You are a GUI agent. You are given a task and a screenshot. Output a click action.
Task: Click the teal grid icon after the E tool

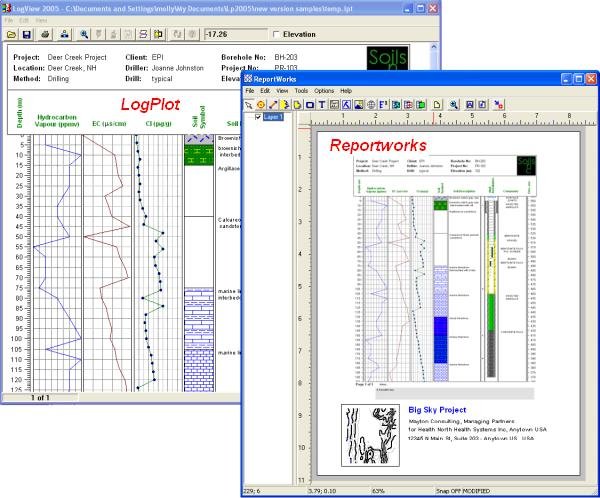click(x=396, y=104)
